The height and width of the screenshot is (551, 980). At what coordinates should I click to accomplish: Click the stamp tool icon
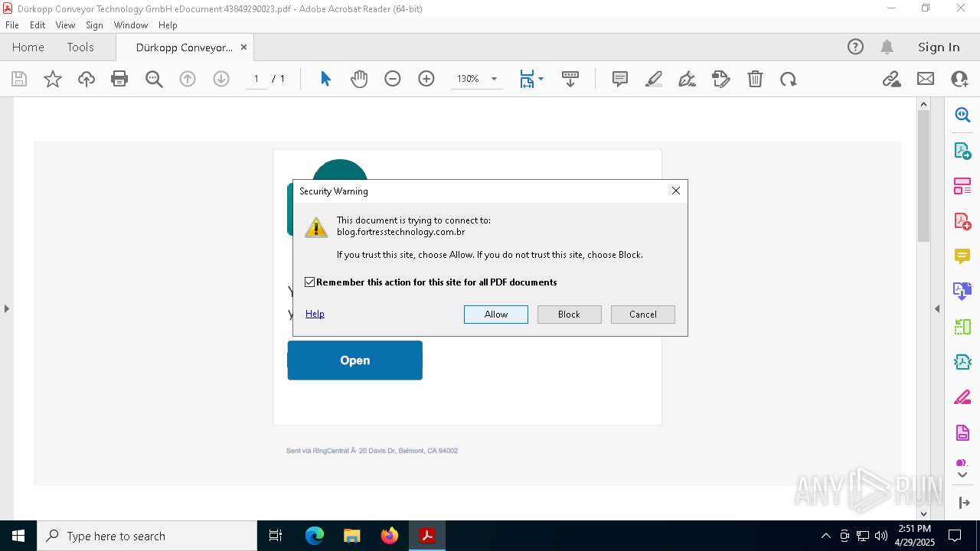click(721, 79)
